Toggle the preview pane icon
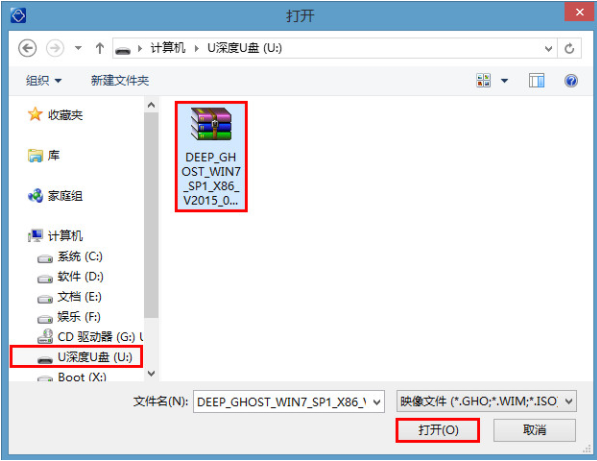This screenshot has height=461, width=597. click(536, 81)
